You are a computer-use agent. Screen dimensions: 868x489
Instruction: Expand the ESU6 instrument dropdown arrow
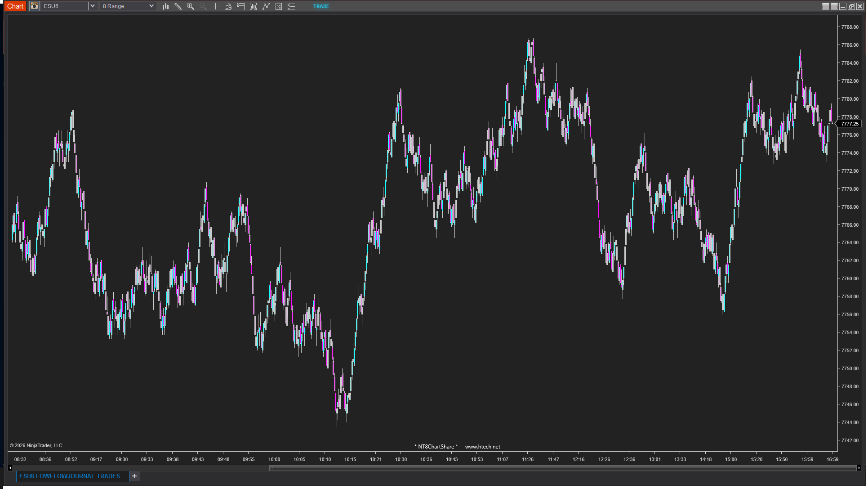(x=93, y=6)
